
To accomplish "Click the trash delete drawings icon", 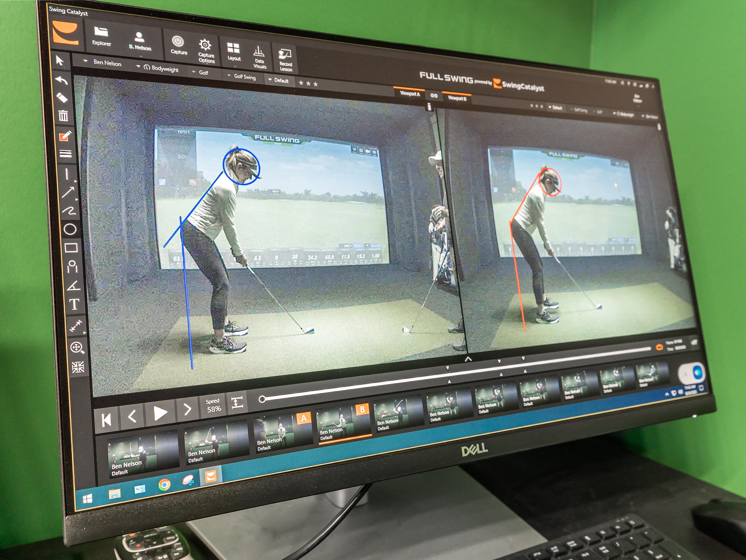I will [63, 116].
